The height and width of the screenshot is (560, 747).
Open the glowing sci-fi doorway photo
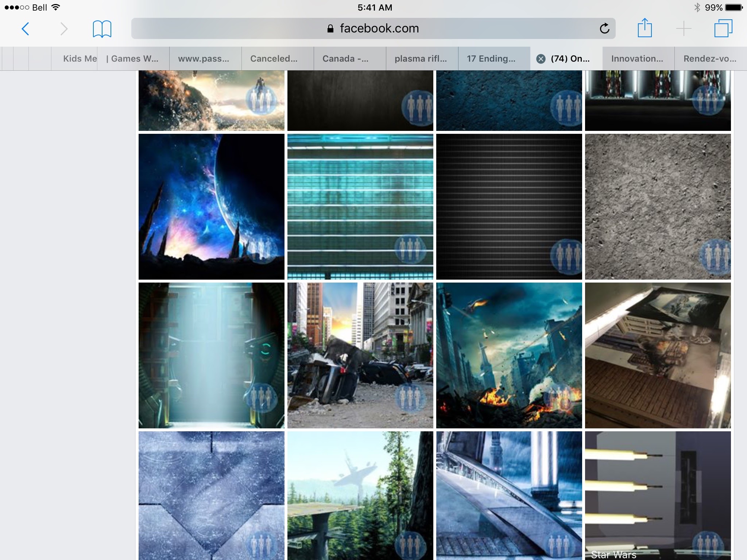click(212, 355)
